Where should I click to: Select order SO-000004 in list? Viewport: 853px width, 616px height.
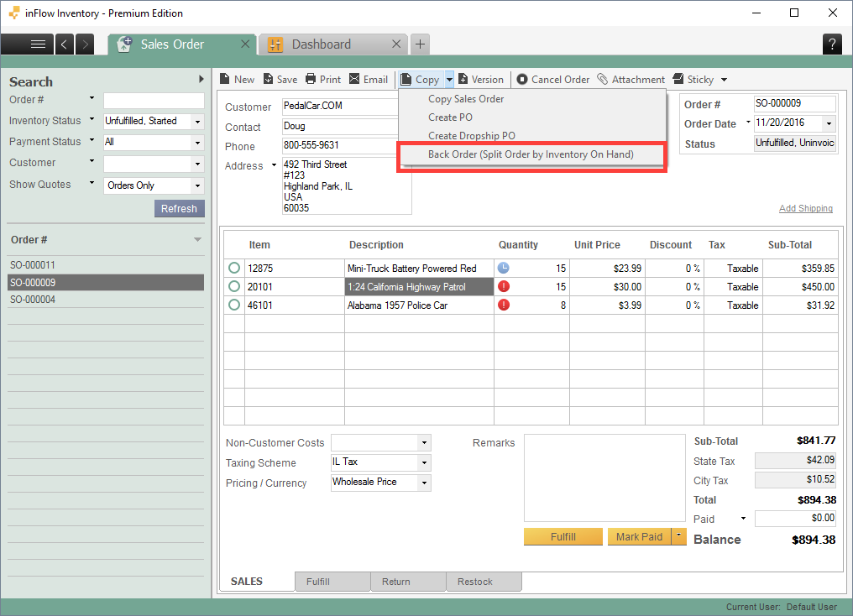pos(106,300)
